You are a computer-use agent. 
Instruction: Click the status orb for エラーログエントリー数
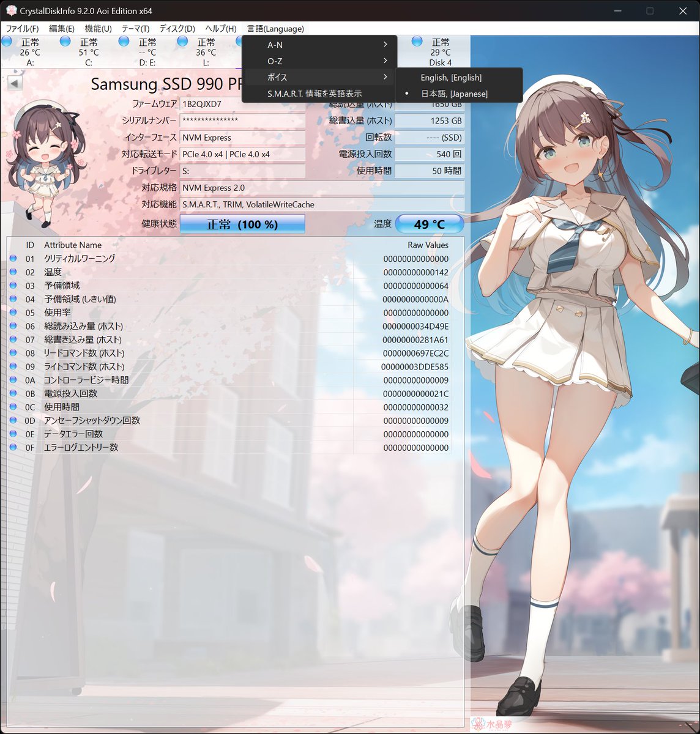tap(13, 447)
